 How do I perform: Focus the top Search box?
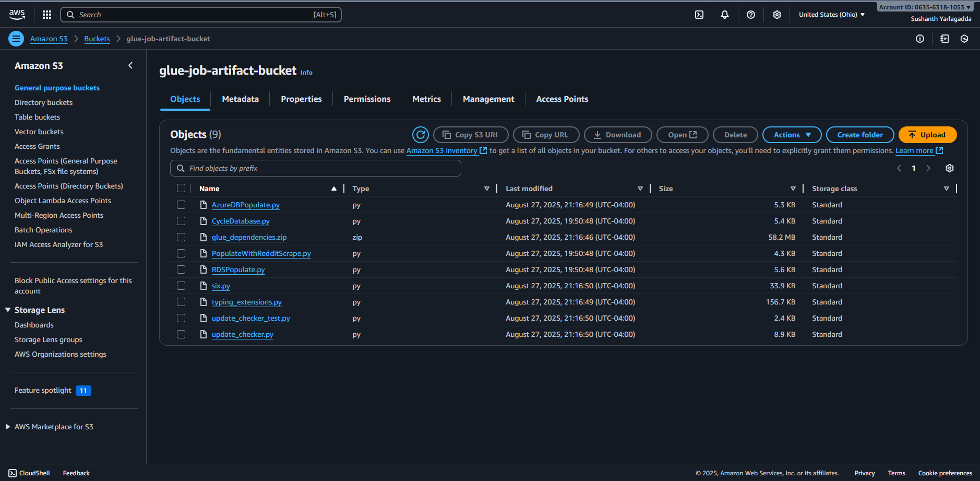pos(201,15)
